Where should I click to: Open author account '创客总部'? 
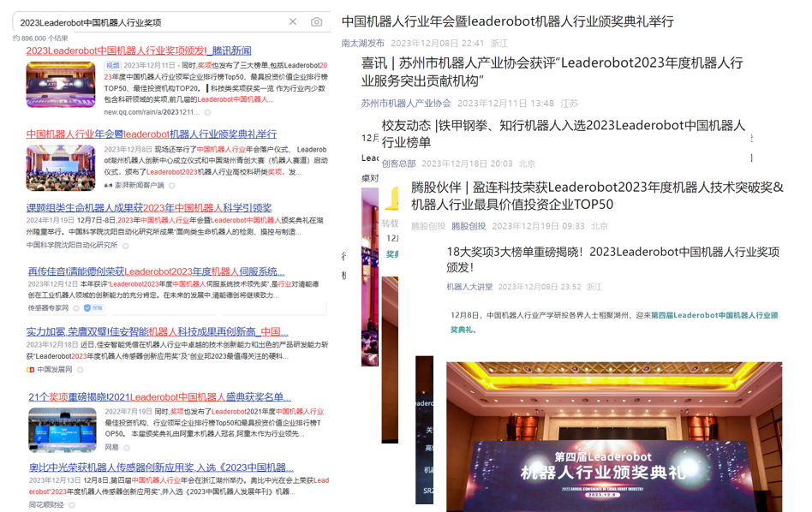coord(399,164)
